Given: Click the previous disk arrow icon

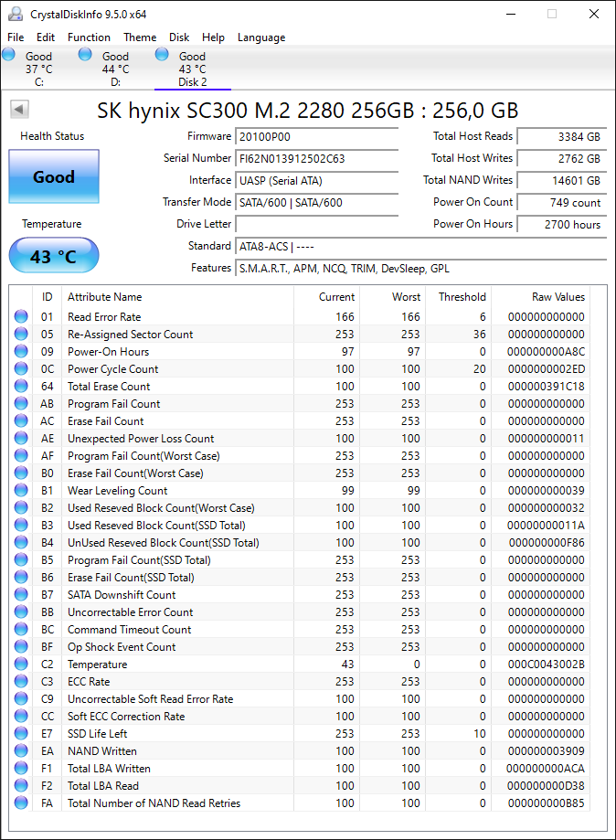Looking at the screenshot, I should pyautogui.click(x=19, y=110).
